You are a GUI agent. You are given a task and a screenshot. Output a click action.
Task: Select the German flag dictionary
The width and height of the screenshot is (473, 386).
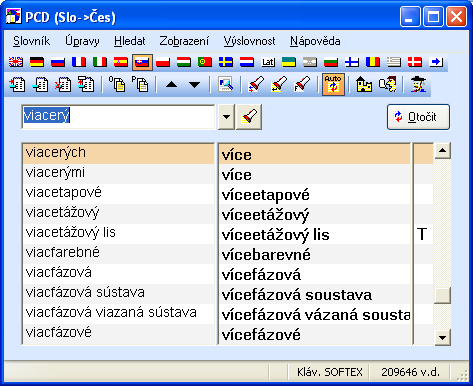click(37, 62)
